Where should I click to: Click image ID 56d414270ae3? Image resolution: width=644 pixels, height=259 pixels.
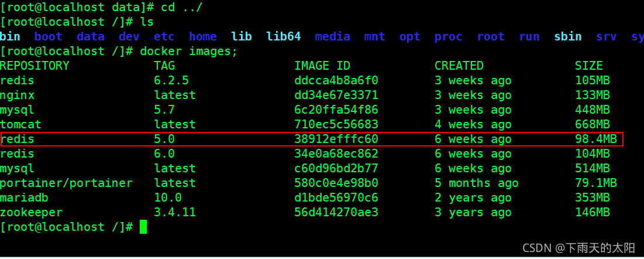336,213
